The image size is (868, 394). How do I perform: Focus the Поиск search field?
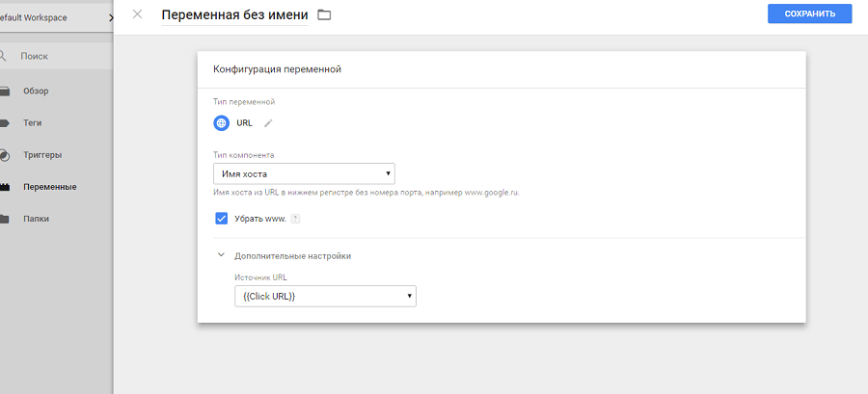[x=48, y=56]
